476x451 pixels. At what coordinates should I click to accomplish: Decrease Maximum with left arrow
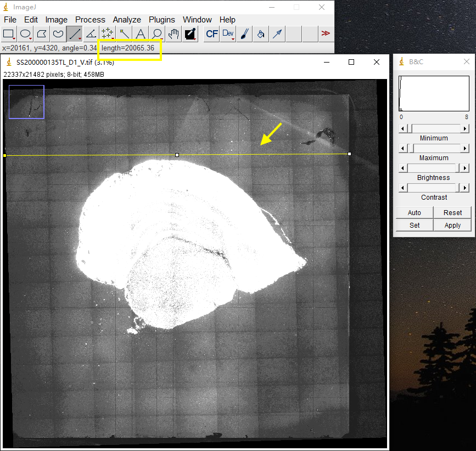point(403,148)
